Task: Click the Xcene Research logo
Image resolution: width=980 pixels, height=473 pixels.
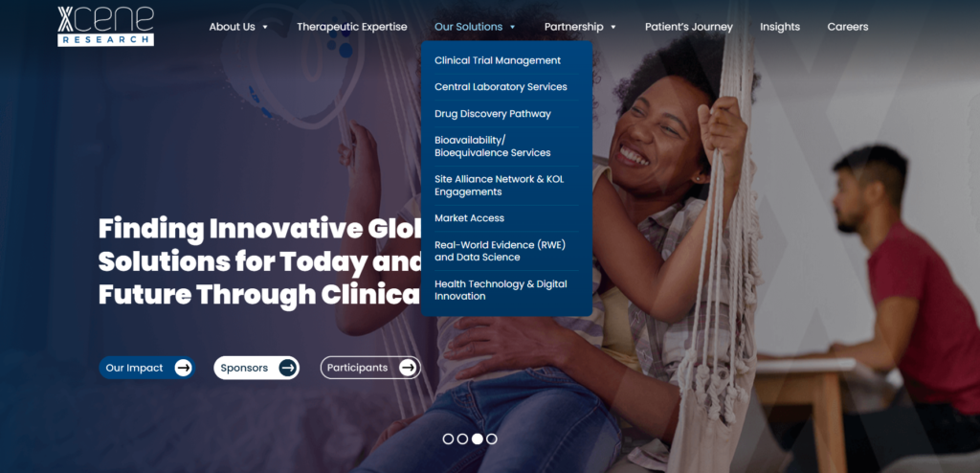Action: pyautogui.click(x=105, y=26)
